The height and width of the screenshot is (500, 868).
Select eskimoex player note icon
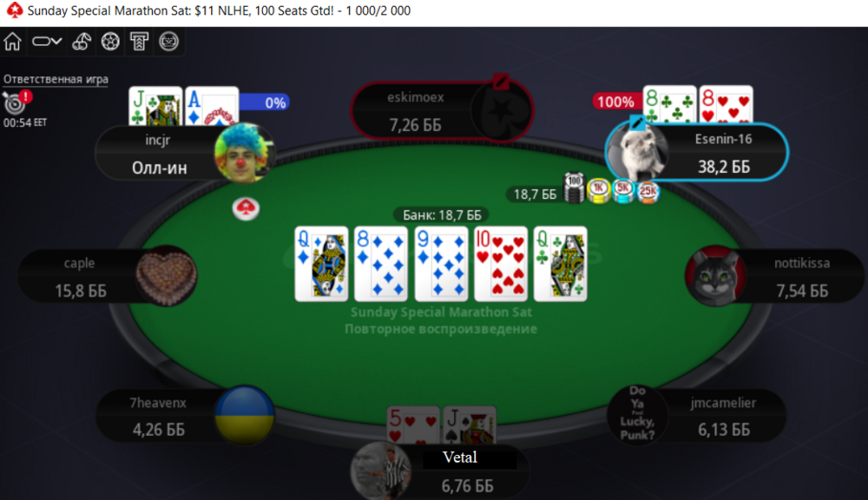pos(501,82)
